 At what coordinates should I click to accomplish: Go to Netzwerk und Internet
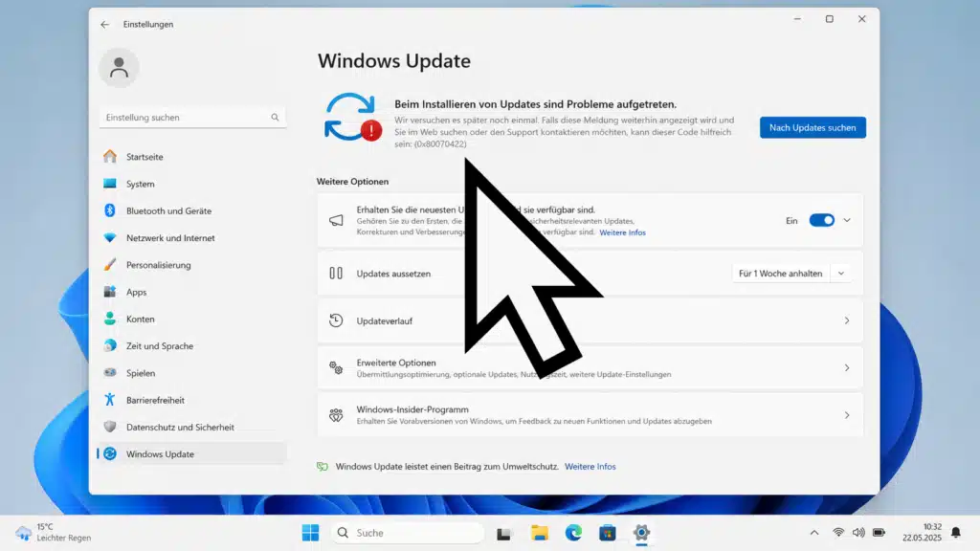point(192,237)
